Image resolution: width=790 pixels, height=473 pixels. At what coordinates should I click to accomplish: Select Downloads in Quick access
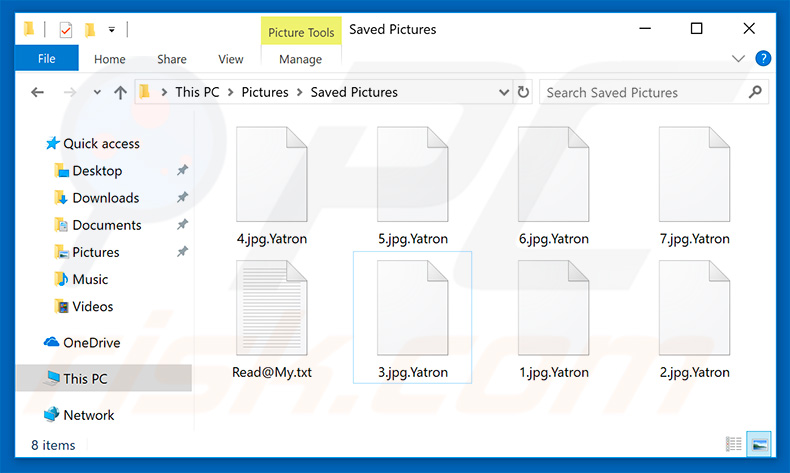point(106,197)
